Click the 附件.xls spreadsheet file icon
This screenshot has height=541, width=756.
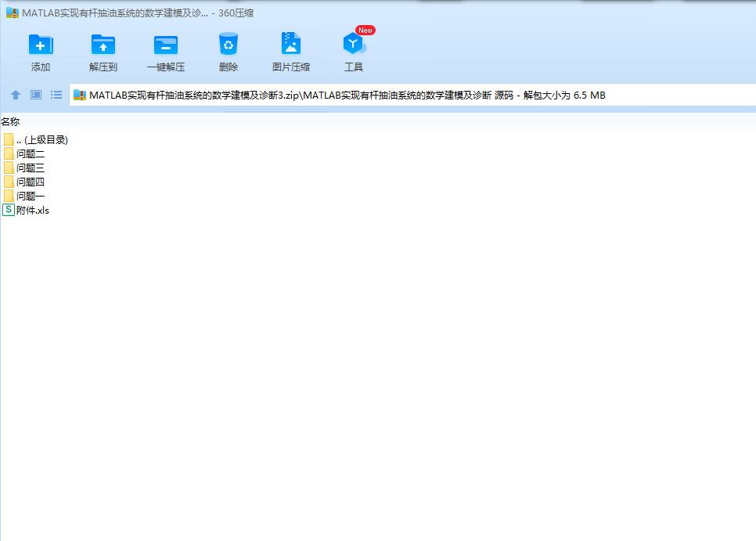click(9, 210)
